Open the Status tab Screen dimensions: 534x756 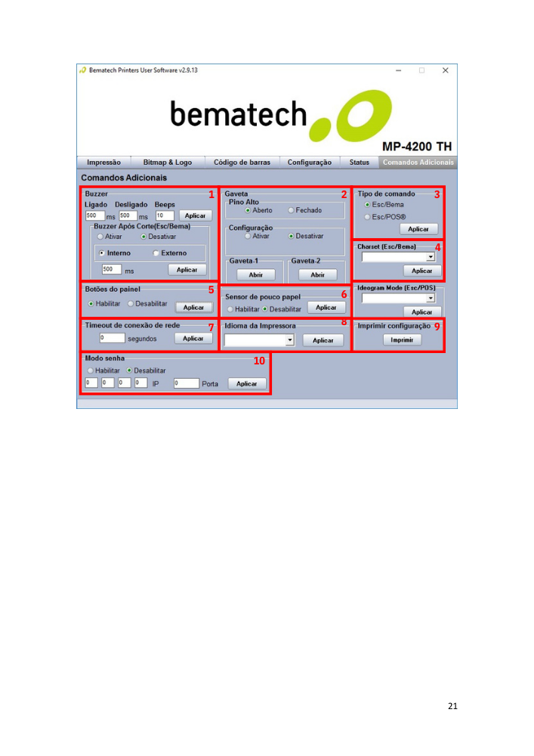360,163
